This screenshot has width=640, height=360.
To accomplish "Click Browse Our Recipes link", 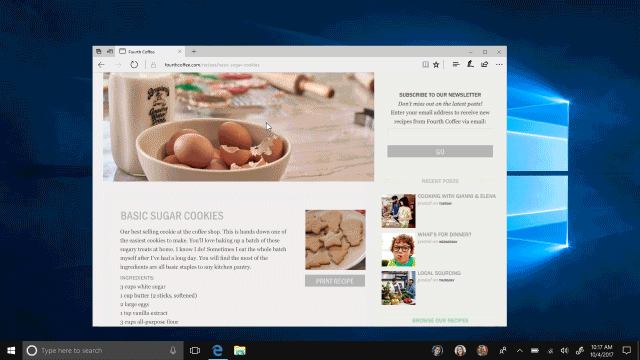I will tap(440, 320).
